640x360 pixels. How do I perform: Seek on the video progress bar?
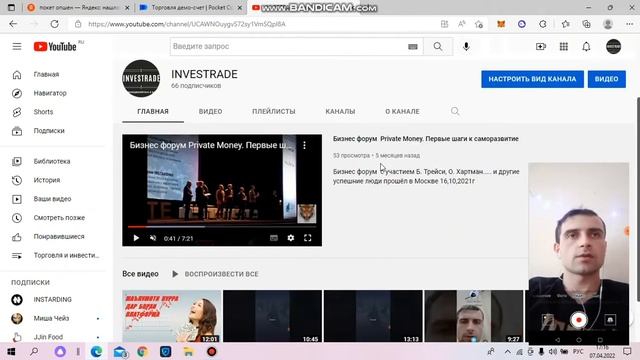click(222, 227)
